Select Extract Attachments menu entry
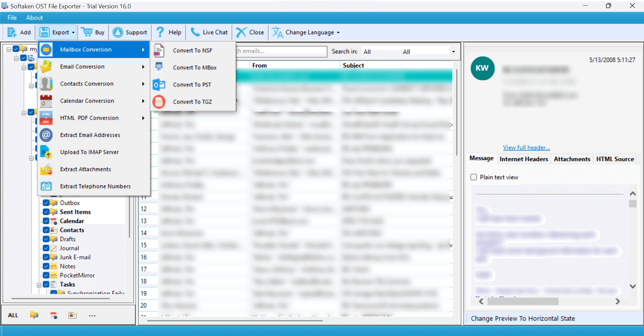Screen dimensions: 644x336 coord(94,169)
